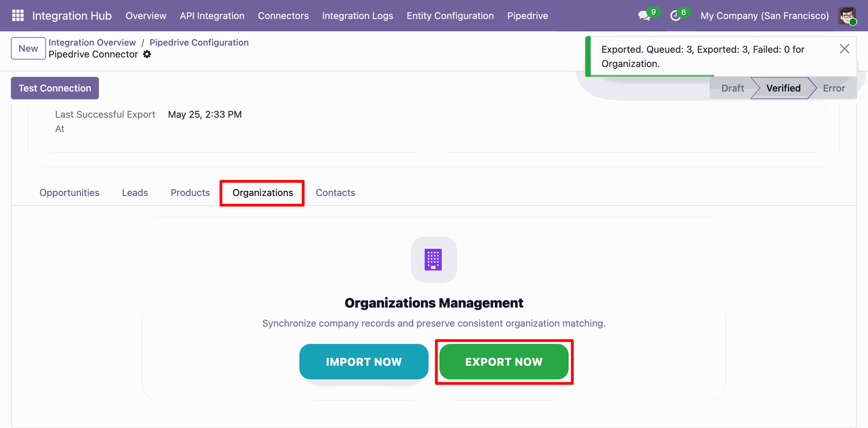Click the May 25, 2:33 PM export timestamp
Image resolution: width=868 pixels, height=428 pixels.
click(205, 114)
